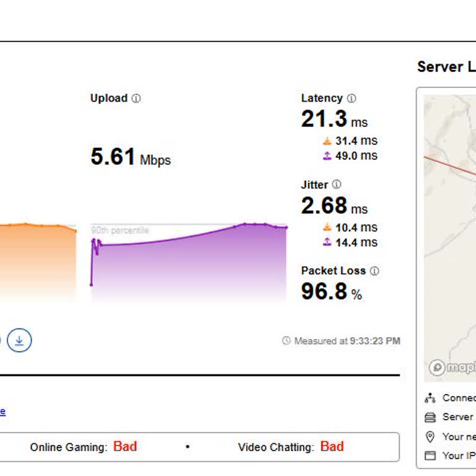This screenshot has height=476, width=476.
Task: Click the download results icon button
Action: [19, 340]
